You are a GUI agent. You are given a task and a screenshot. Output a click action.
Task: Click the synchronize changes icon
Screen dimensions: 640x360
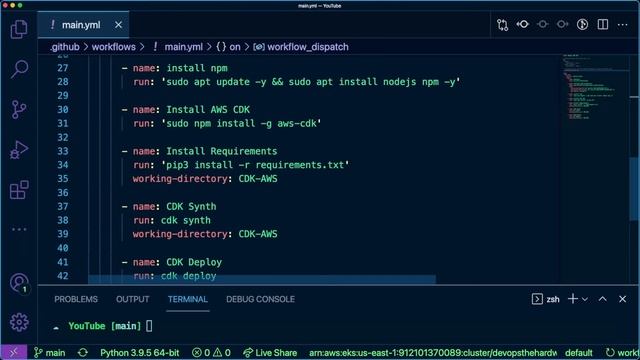(x=83, y=353)
